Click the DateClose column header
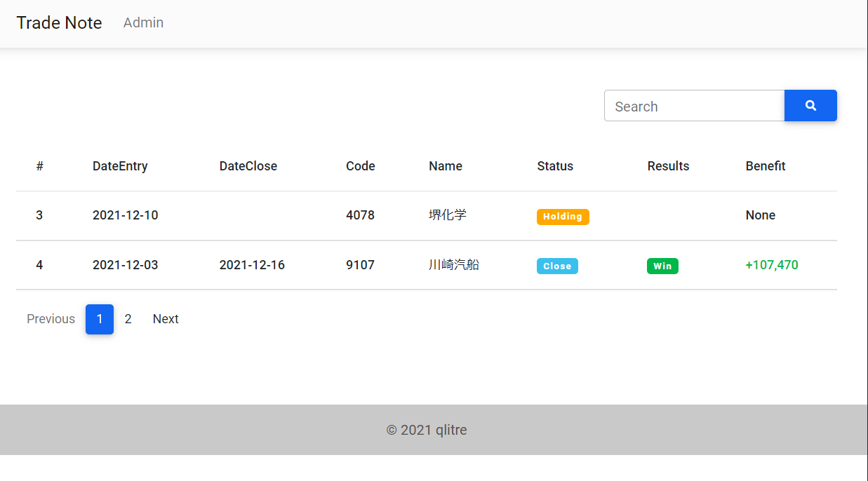This screenshot has width=868, height=481. point(248,166)
